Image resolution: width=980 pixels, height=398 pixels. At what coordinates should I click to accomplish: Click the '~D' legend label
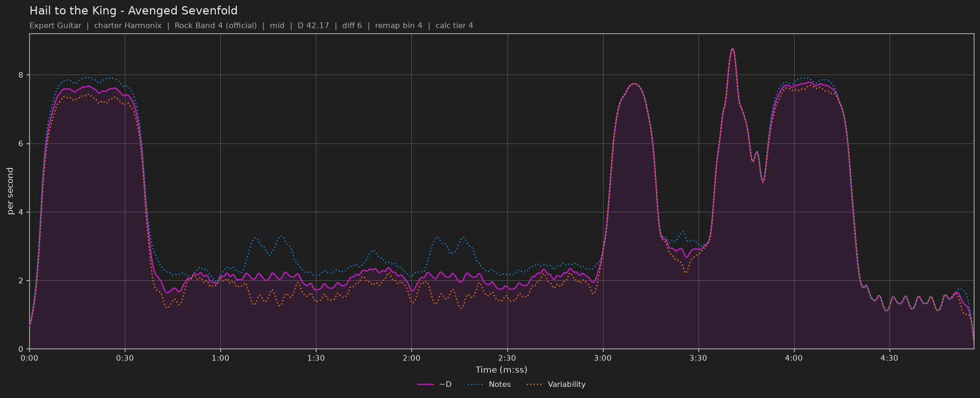pyautogui.click(x=445, y=385)
